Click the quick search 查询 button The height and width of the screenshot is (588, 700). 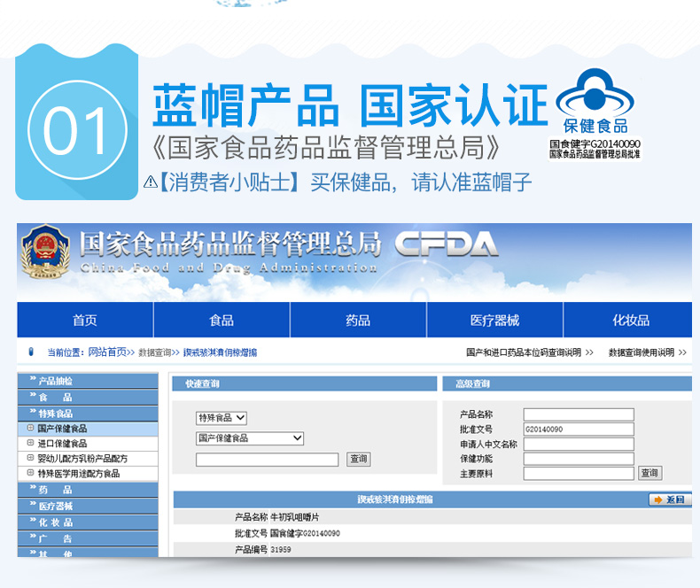tap(359, 459)
